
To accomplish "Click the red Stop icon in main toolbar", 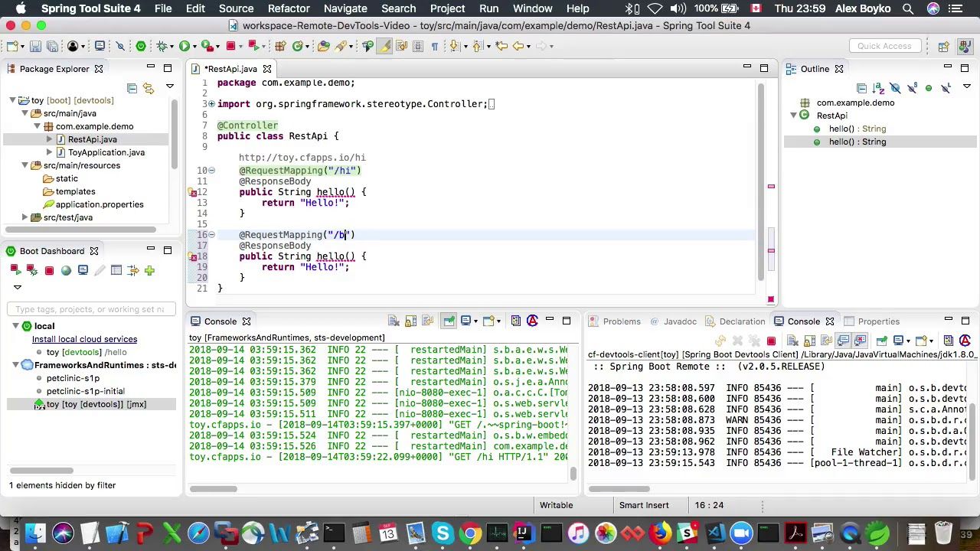I will [x=230, y=46].
